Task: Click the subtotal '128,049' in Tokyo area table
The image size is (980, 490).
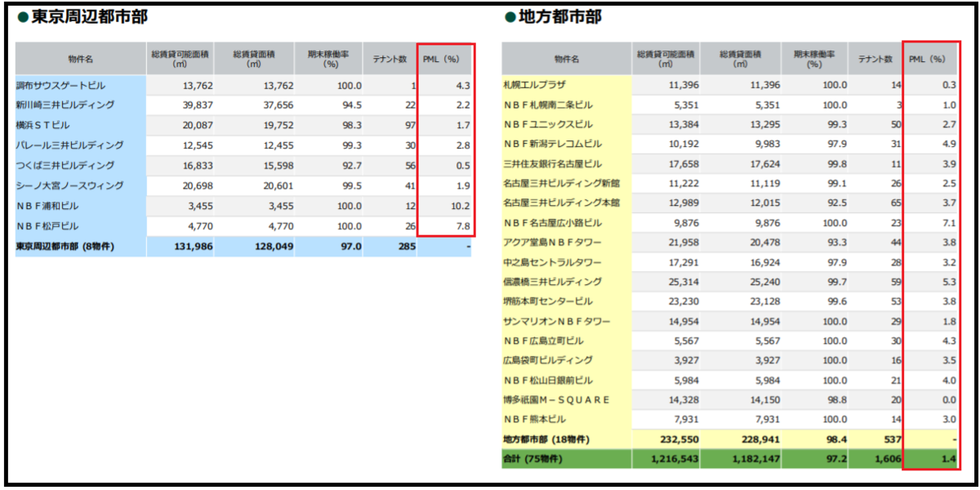Action: (x=273, y=246)
